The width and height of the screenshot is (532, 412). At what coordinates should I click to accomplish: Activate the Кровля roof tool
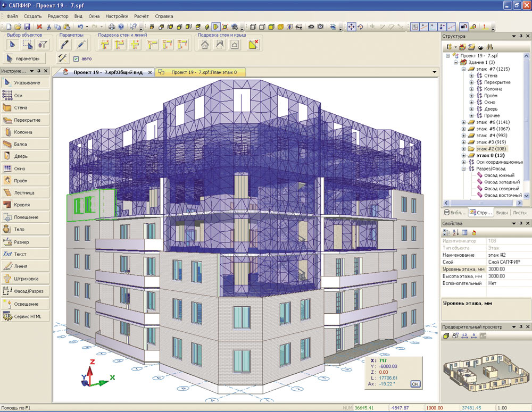pyautogui.click(x=25, y=205)
